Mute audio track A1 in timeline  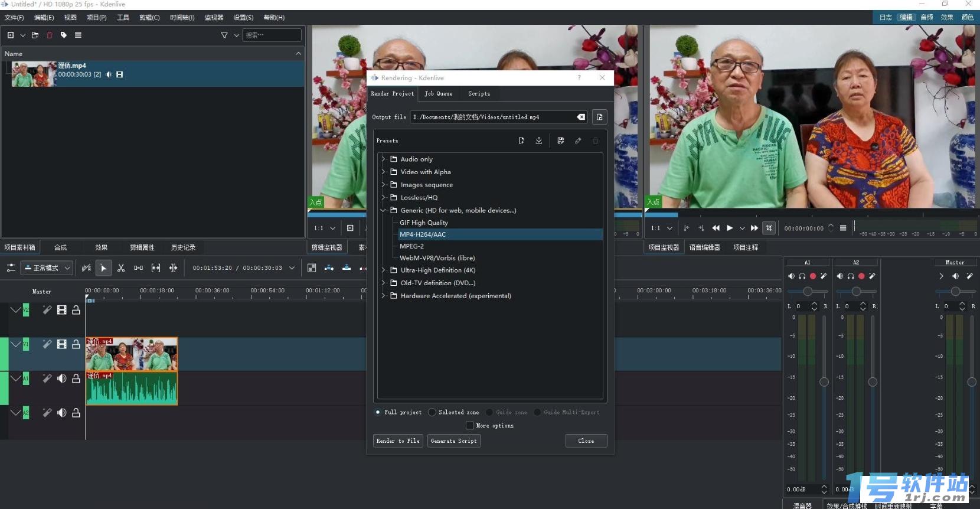click(x=61, y=379)
